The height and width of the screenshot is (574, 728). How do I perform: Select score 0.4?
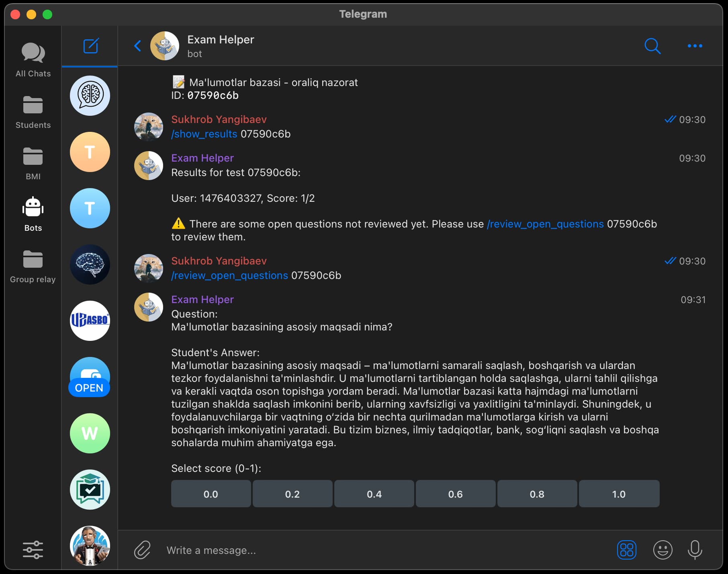coord(374,494)
